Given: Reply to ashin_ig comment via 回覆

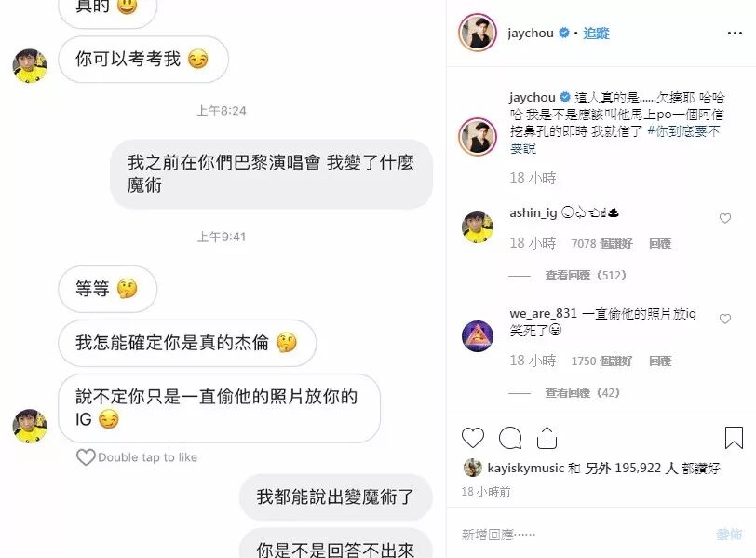Looking at the screenshot, I should [660, 244].
